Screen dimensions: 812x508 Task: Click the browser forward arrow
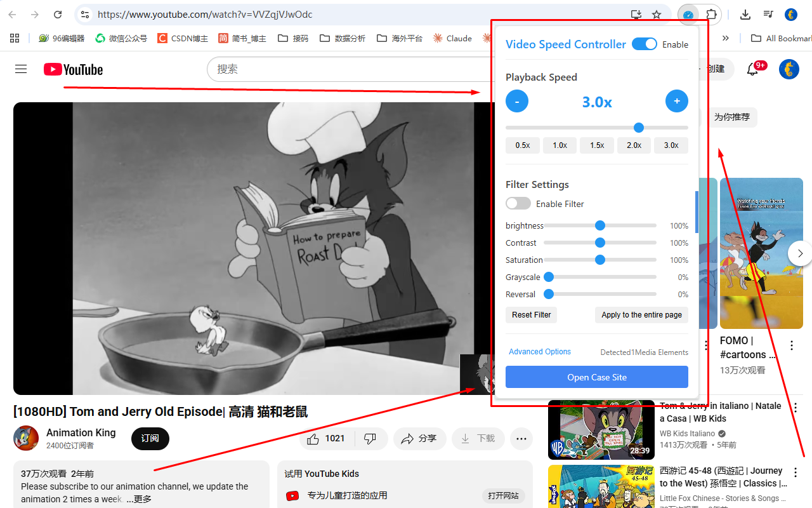tap(35, 15)
